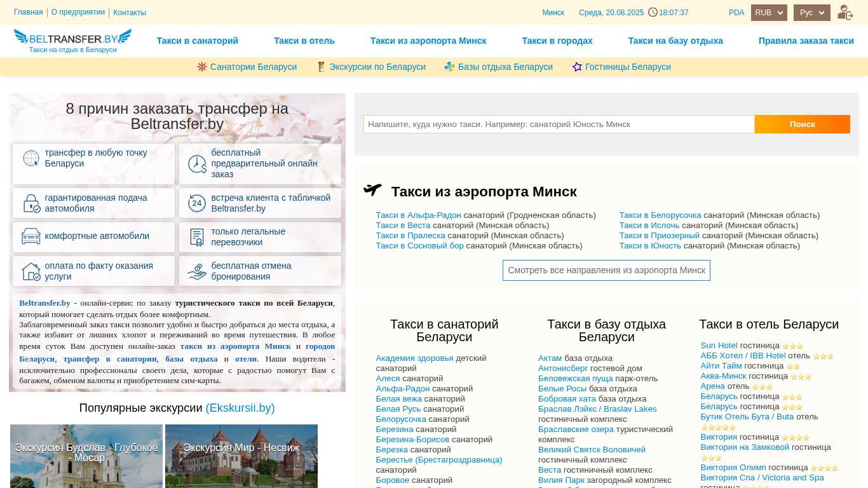This screenshot has height=488, width=868.
Task: Open the О предприятии link
Action: pyautogui.click(x=78, y=12)
